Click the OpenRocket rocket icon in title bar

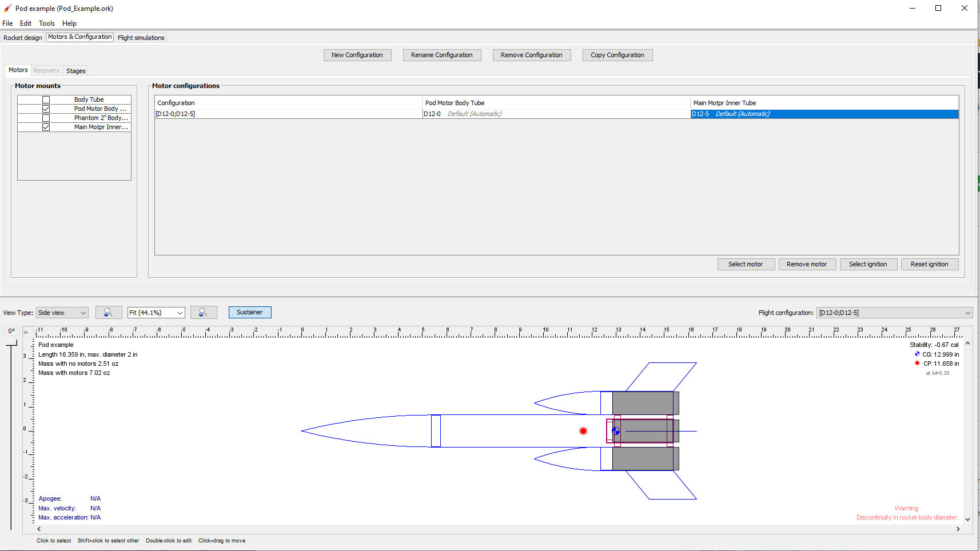coord(6,8)
